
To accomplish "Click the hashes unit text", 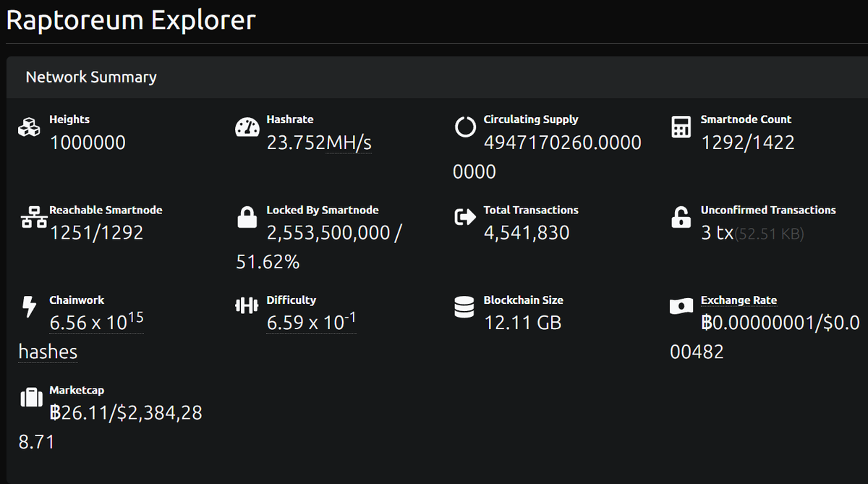I will click(48, 352).
